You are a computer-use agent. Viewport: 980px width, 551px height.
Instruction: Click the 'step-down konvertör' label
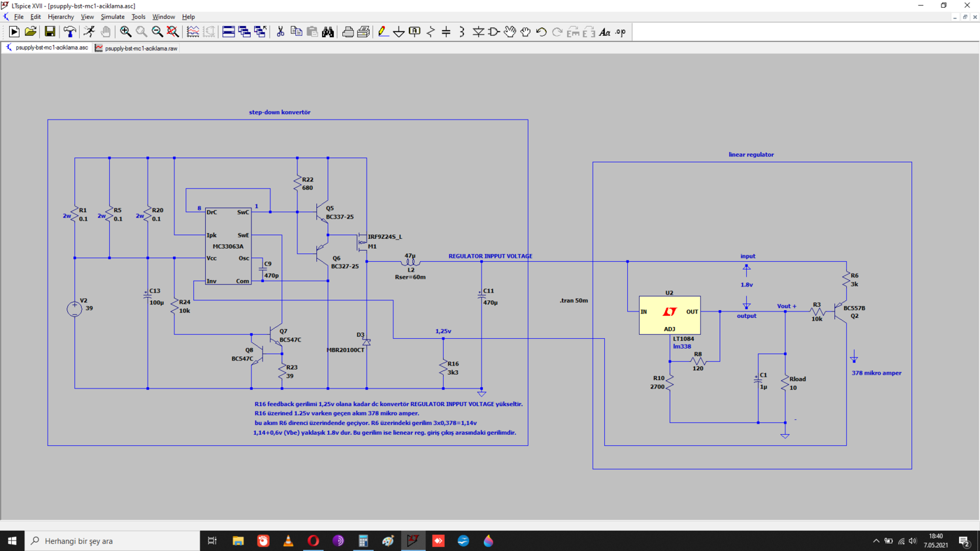click(x=280, y=112)
